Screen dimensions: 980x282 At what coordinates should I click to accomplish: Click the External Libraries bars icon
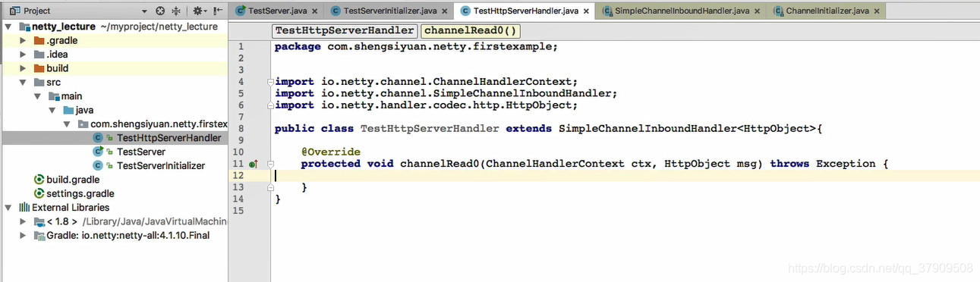pyautogui.click(x=24, y=208)
